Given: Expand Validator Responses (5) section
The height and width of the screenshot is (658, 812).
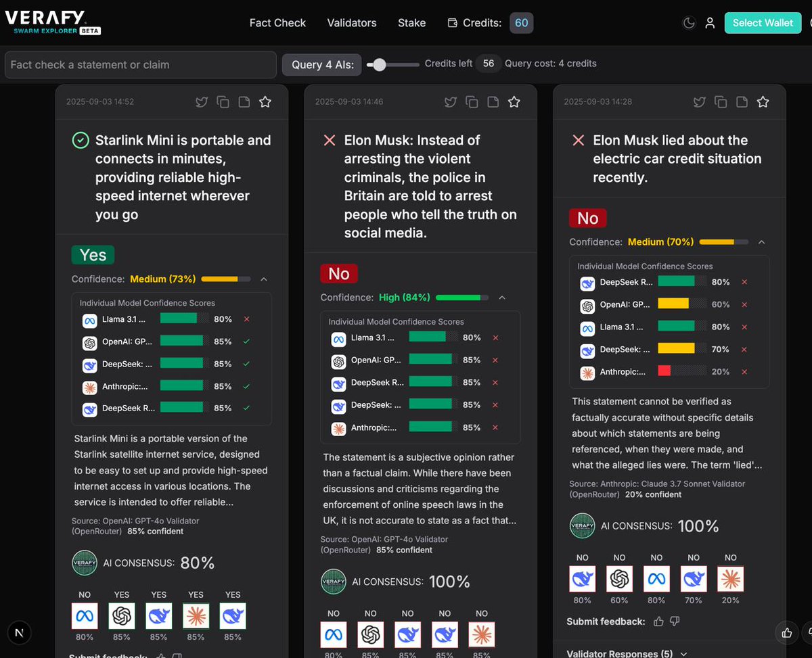Looking at the screenshot, I should pos(627,653).
